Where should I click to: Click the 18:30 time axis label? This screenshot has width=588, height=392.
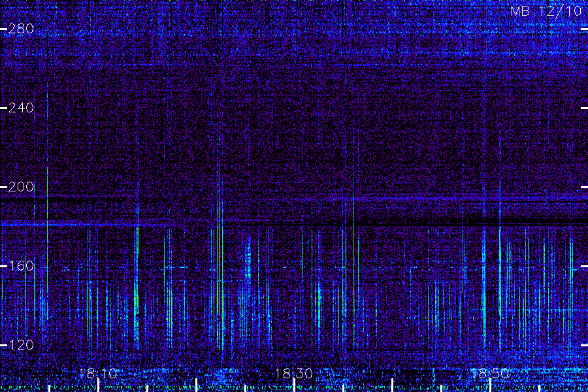[293, 373]
